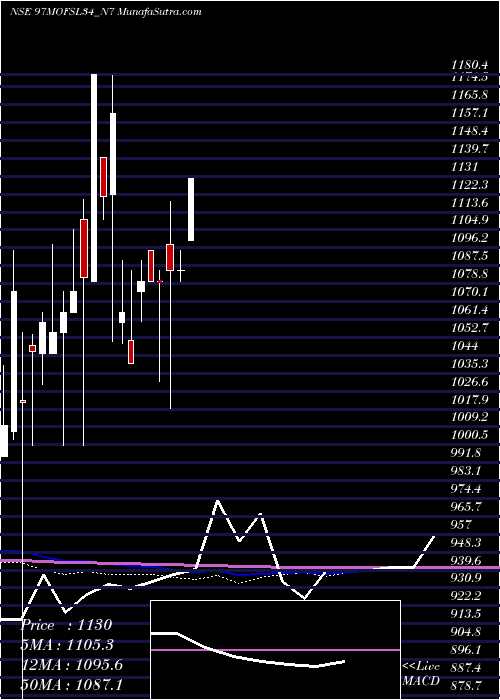
Task: Click the 1044 price axis label
Action: coord(465,346)
